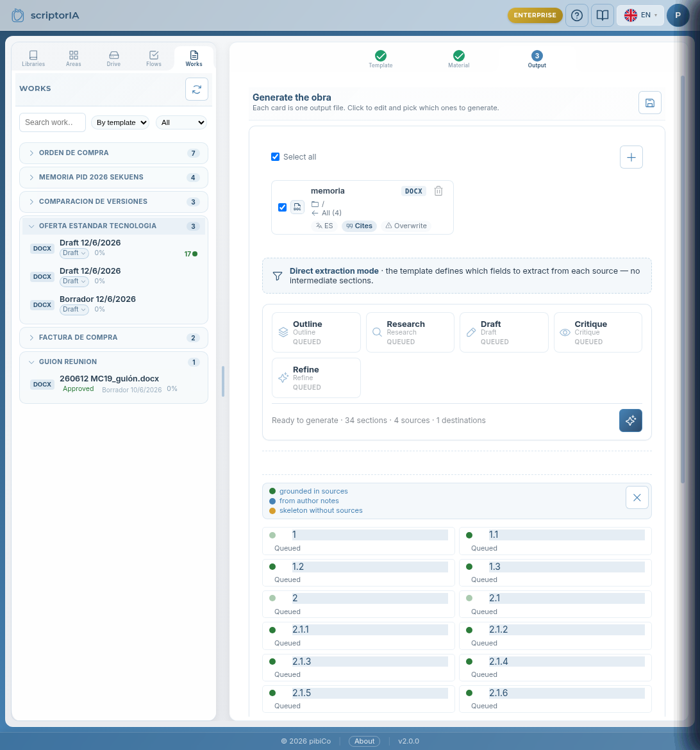Click the Outline stage card
Screen dimensions: 700x750
click(316, 333)
